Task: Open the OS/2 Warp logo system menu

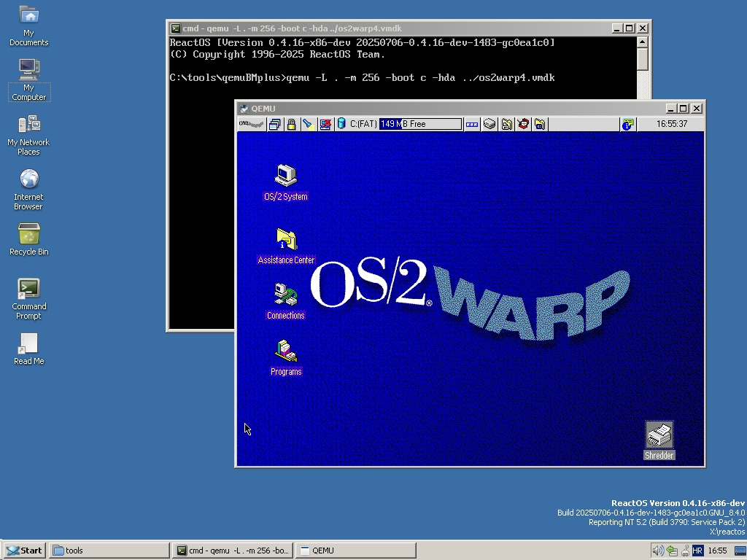Action: [x=250, y=124]
